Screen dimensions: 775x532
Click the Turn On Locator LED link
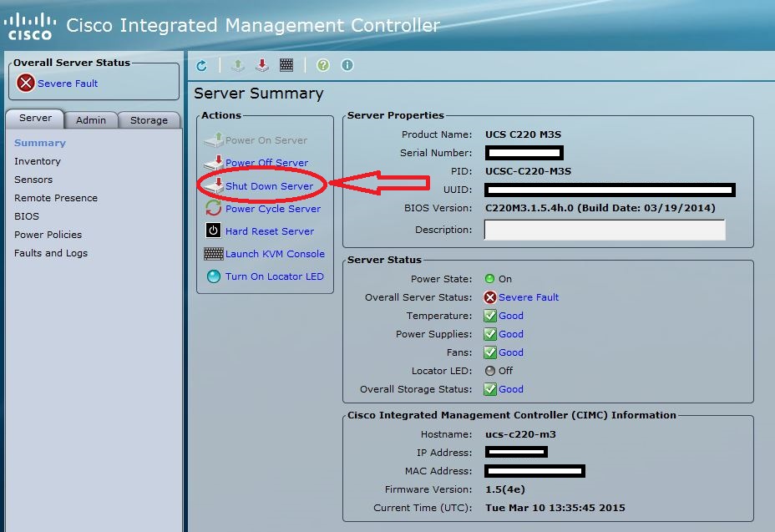275,276
